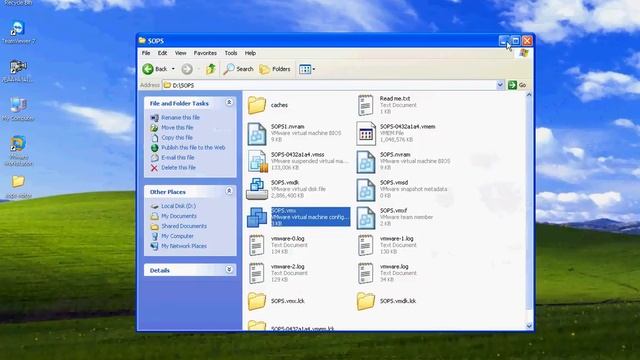Select the SOPS.vmsd snapshot metadata icon
The image size is (640, 360).
coord(366,190)
